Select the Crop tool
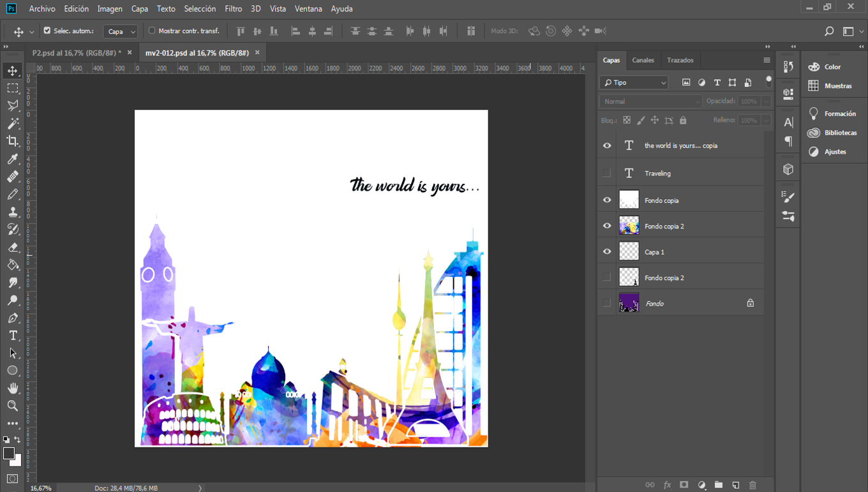 click(x=12, y=141)
